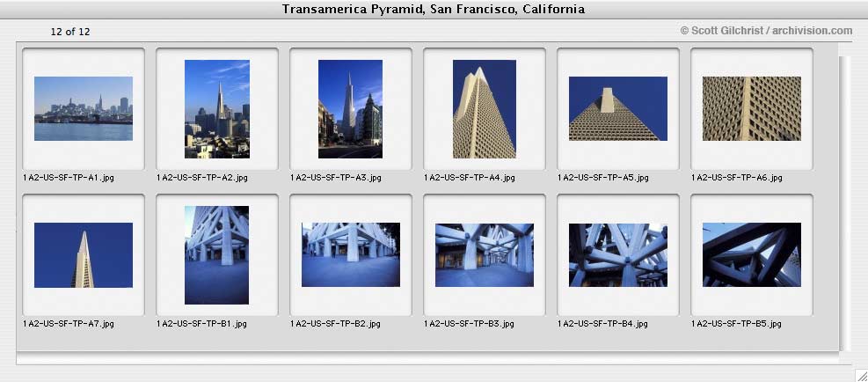The width and height of the screenshot is (868, 382).
Task: Select the San Francisco skyline thumbnail A1
Action: [84, 108]
